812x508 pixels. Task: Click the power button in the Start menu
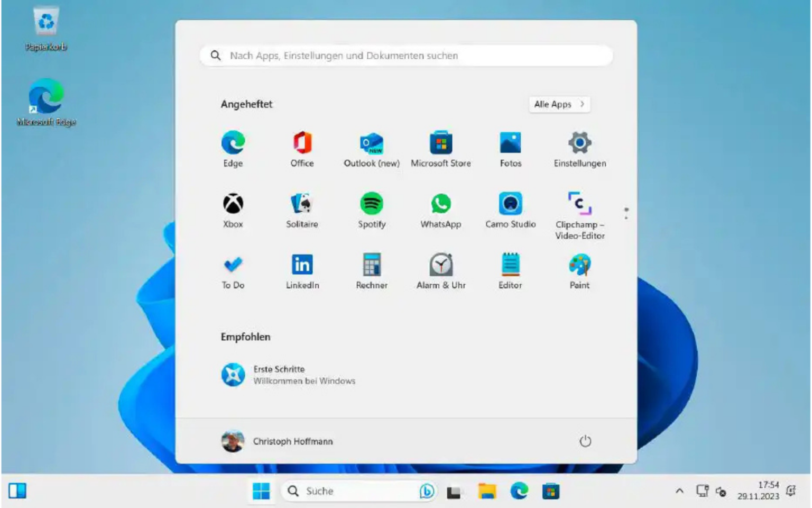(586, 441)
